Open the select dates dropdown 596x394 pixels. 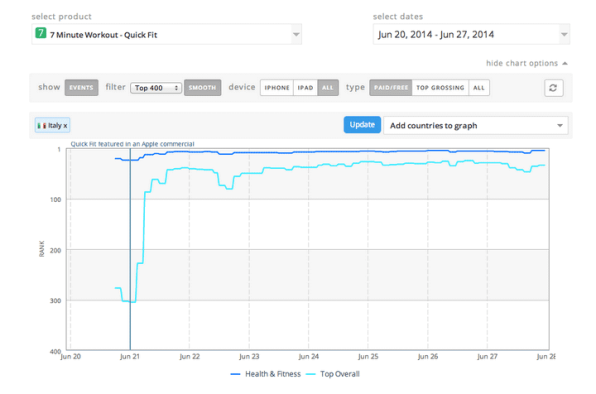pyautogui.click(x=471, y=35)
